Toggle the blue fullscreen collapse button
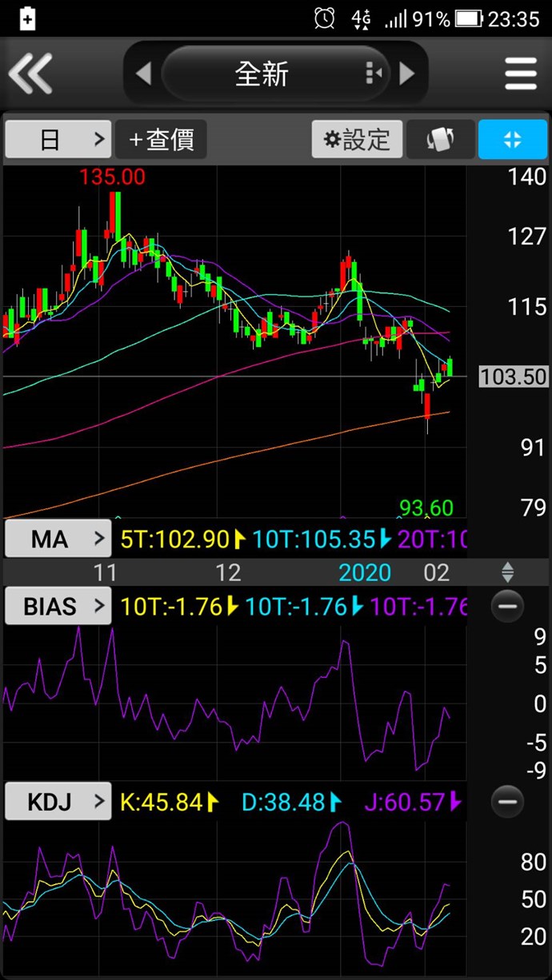The image size is (552, 980). [x=513, y=140]
